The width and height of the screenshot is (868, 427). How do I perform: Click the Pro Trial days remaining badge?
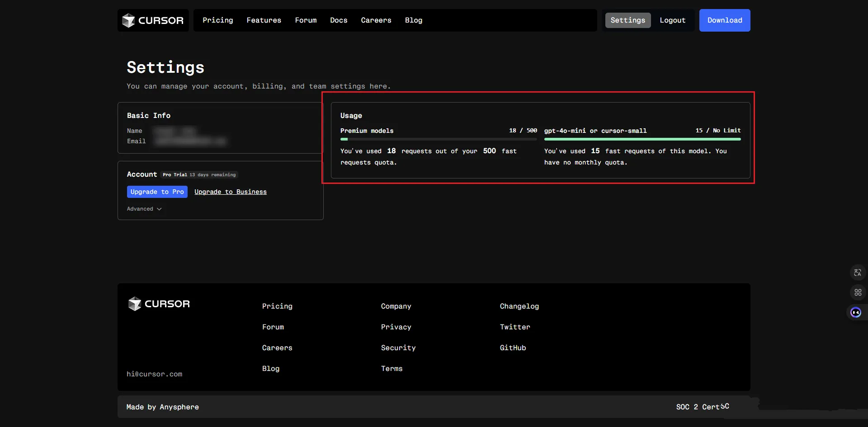[x=199, y=175]
